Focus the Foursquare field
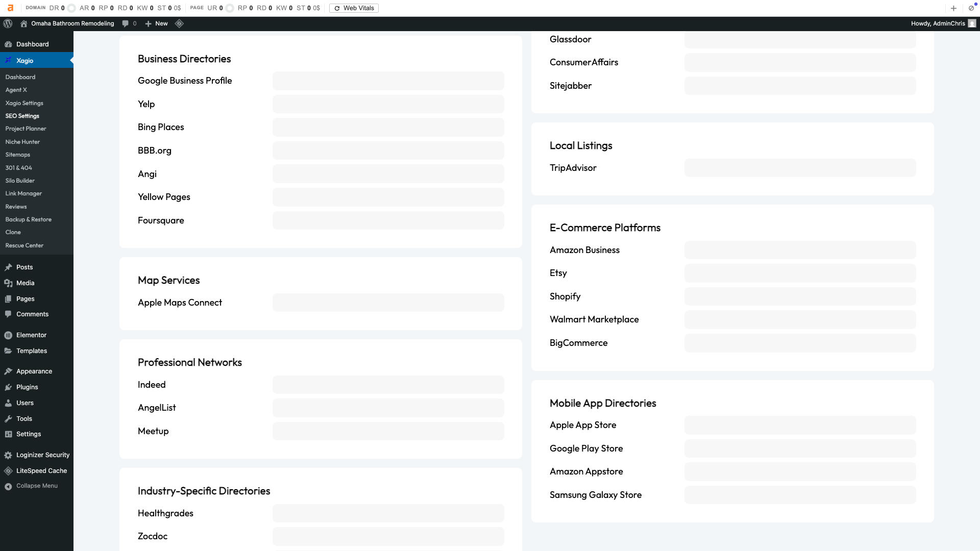Viewport: 980px width, 551px height. 388,220
